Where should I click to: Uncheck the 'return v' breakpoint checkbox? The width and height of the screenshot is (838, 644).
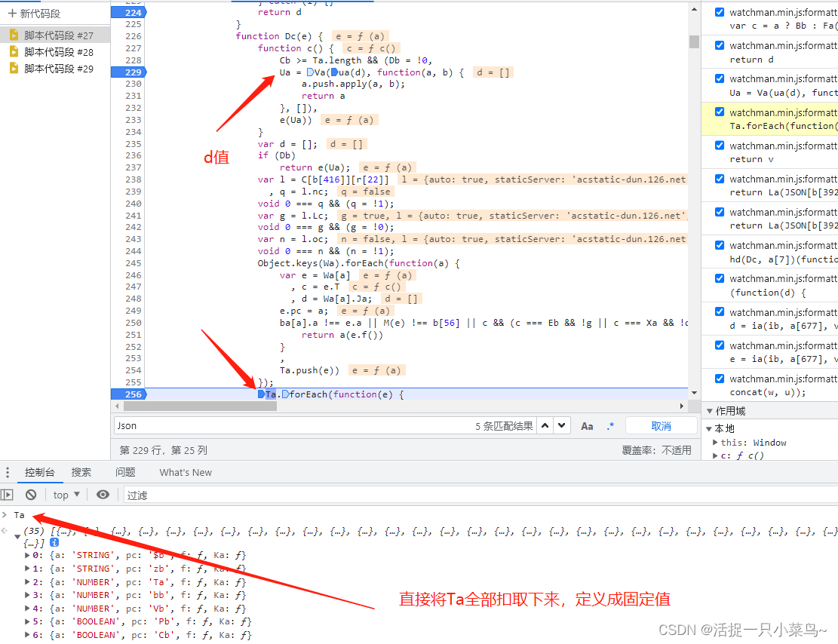tap(719, 146)
